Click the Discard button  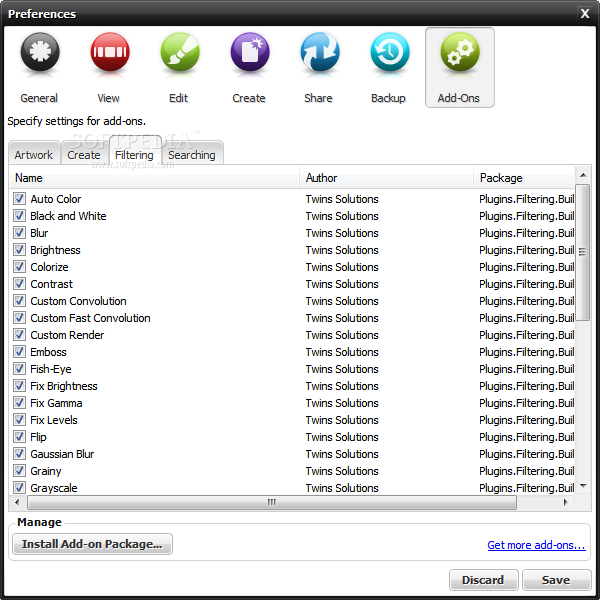point(483,580)
